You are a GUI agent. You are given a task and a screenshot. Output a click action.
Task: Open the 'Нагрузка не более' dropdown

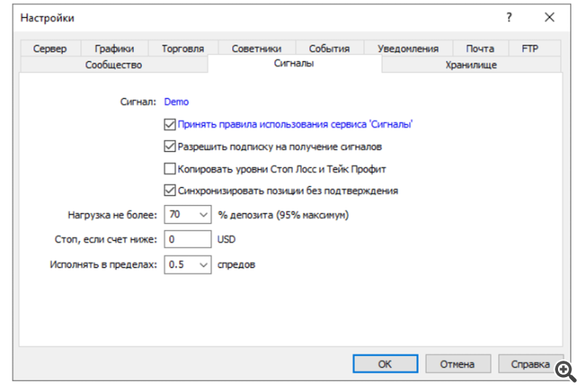203,214
